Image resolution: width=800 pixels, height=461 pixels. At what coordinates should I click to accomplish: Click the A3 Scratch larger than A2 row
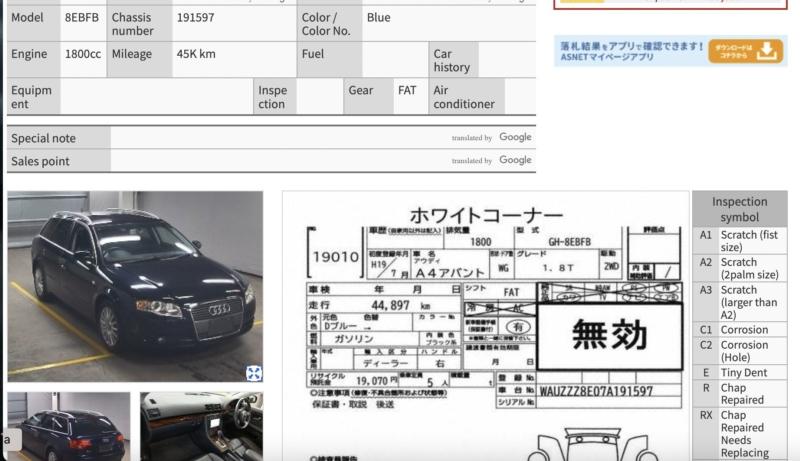[739, 302]
